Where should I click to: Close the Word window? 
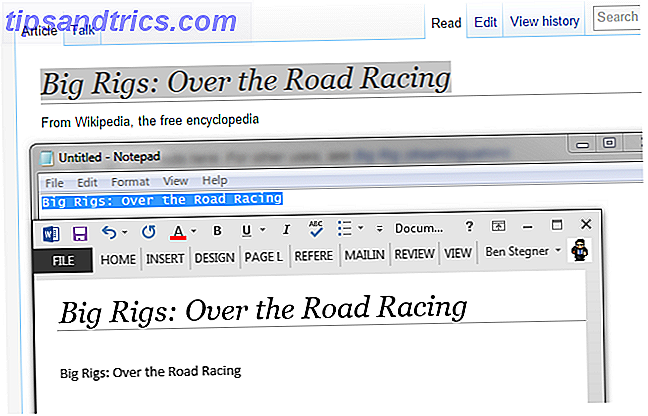pyautogui.click(x=586, y=224)
